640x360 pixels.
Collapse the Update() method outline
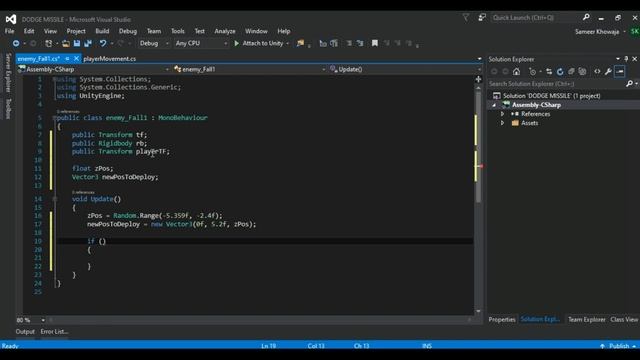55,199
